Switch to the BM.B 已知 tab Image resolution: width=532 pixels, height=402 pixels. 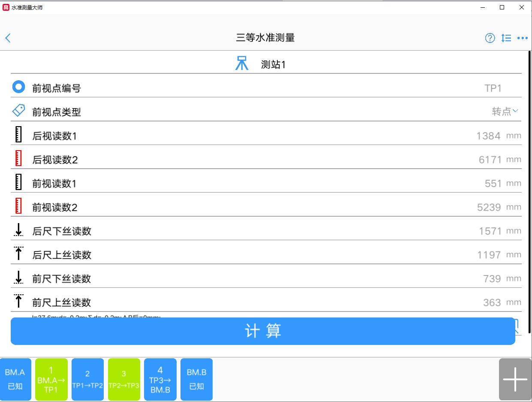pos(196,379)
